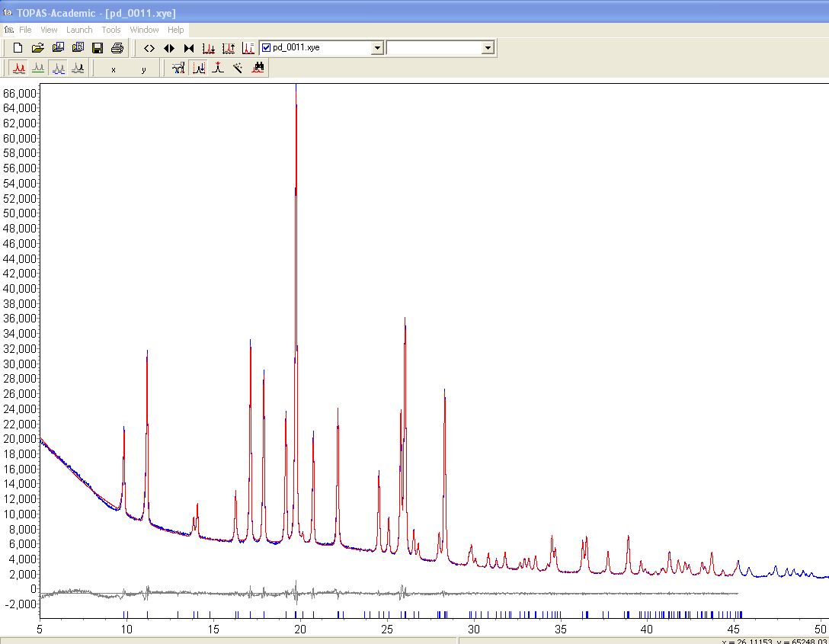Click the 50,000 y-axis label
The width and height of the screenshot is (829, 644).
click(20, 213)
